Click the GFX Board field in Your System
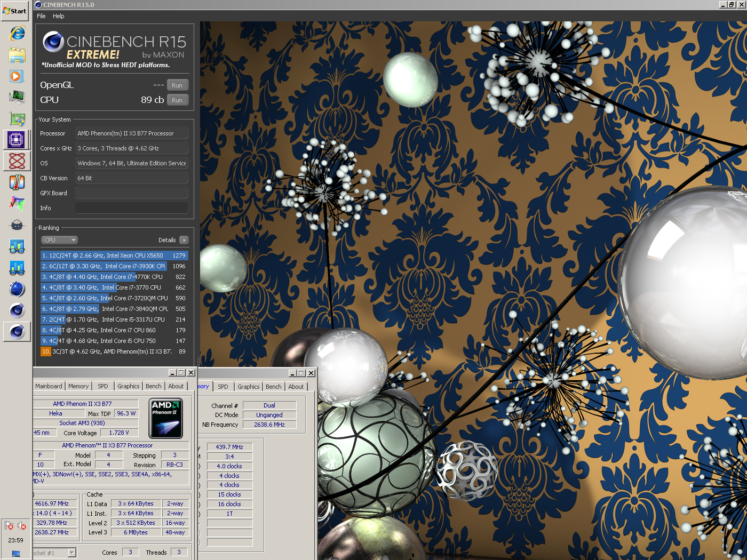 (x=132, y=193)
